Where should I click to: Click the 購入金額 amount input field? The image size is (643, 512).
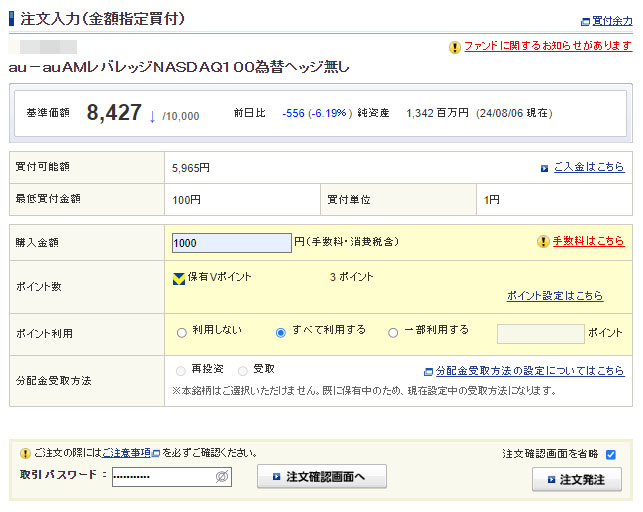[x=231, y=242]
